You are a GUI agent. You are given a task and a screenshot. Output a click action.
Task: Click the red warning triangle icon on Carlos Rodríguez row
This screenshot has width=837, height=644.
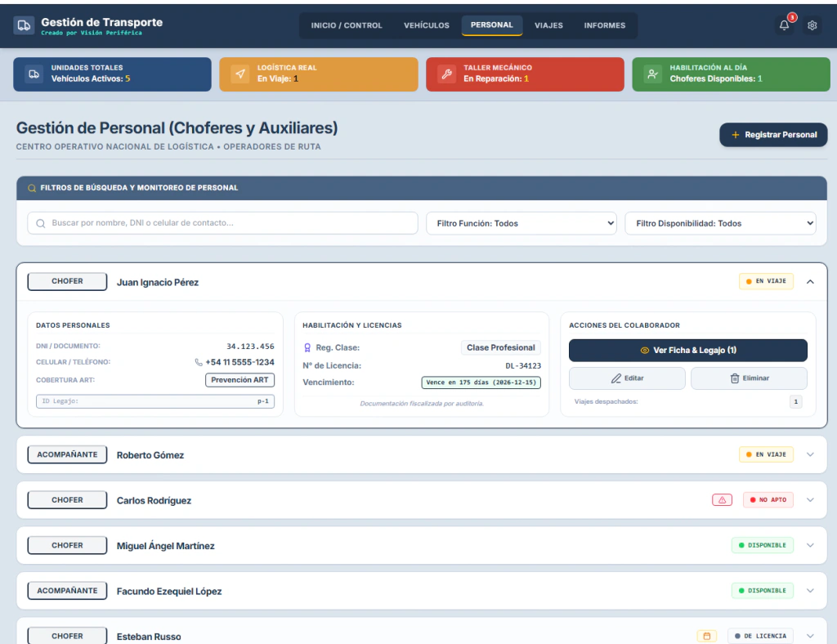click(x=723, y=500)
